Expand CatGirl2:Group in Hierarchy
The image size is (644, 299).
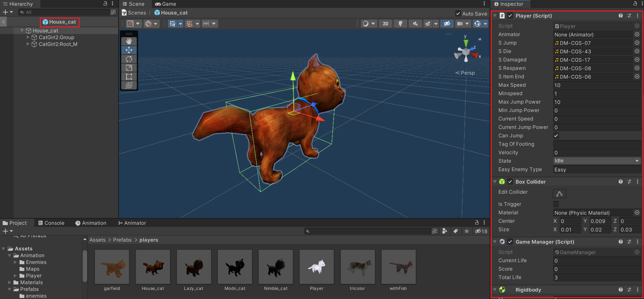pos(28,37)
